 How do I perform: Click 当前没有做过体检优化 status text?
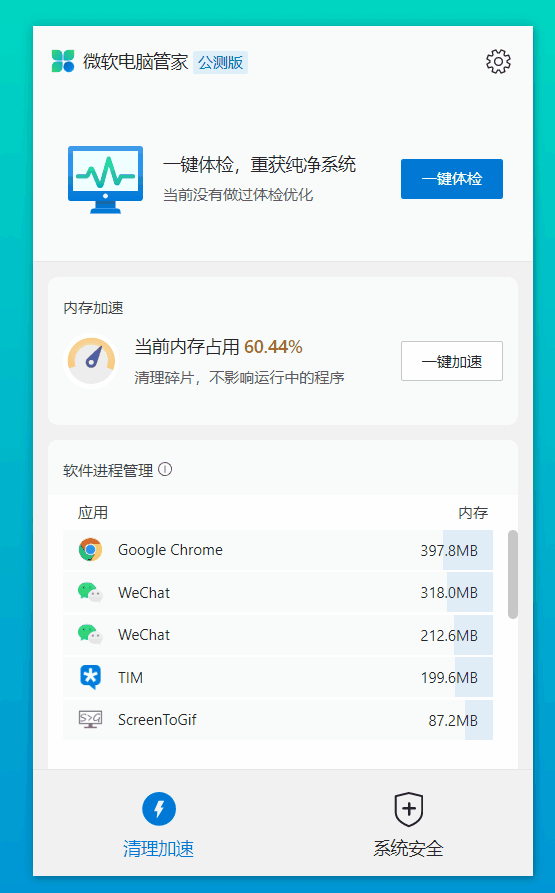238,195
